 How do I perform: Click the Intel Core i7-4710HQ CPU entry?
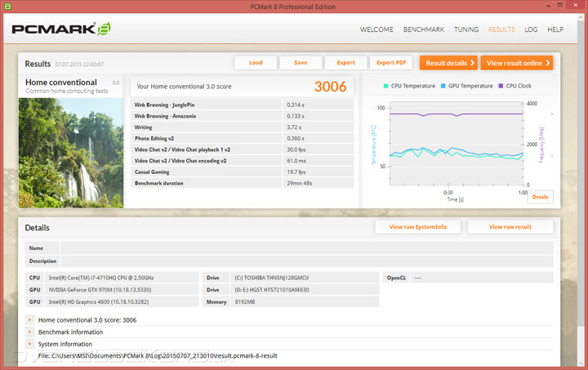[x=122, y=278]
